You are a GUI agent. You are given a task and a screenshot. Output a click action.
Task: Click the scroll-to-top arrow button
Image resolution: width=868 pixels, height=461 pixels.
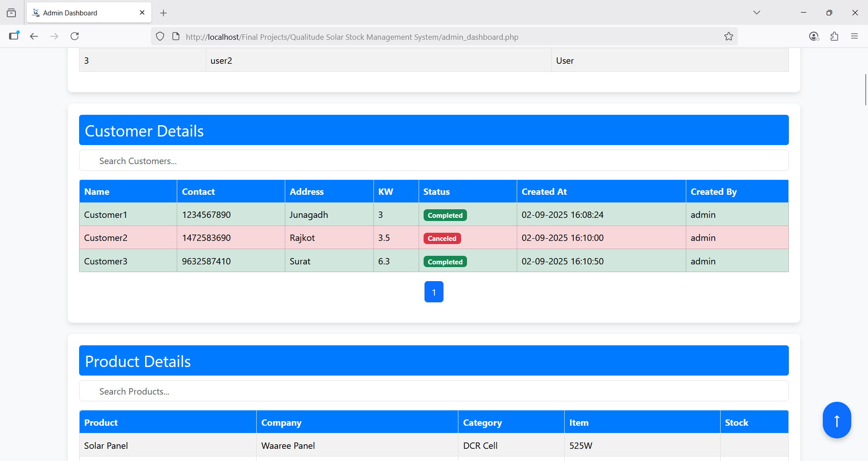tap(836, 420)
